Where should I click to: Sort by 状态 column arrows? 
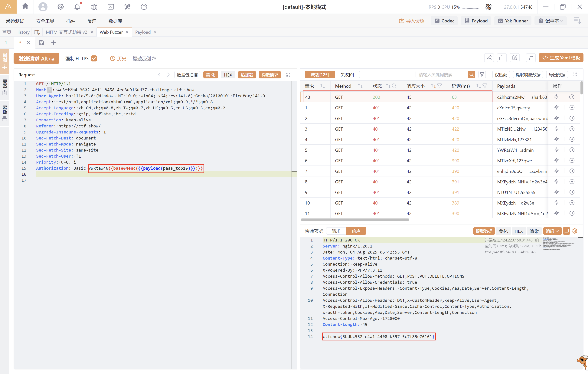coord(388,86)
